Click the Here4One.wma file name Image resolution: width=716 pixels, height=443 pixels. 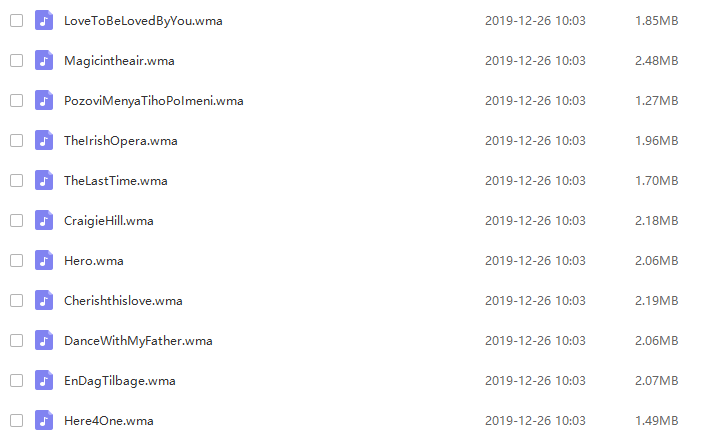pyautogui.click(x=109, y=421)
